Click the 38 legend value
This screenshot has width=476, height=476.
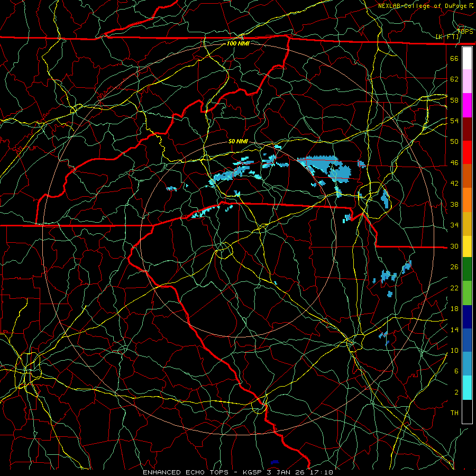454,204
